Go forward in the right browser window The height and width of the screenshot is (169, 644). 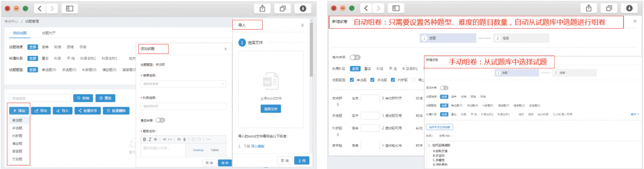378,8
